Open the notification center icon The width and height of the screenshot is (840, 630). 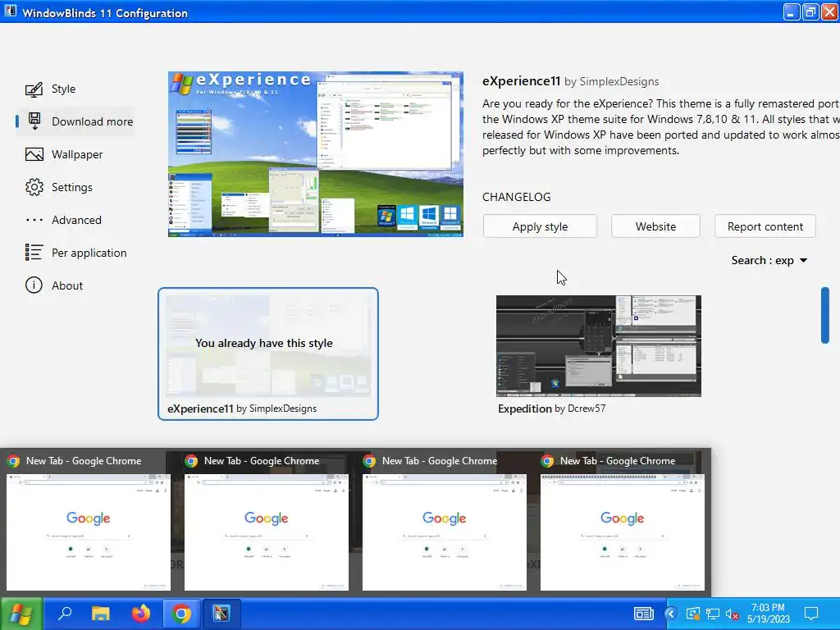coord(811,614)
